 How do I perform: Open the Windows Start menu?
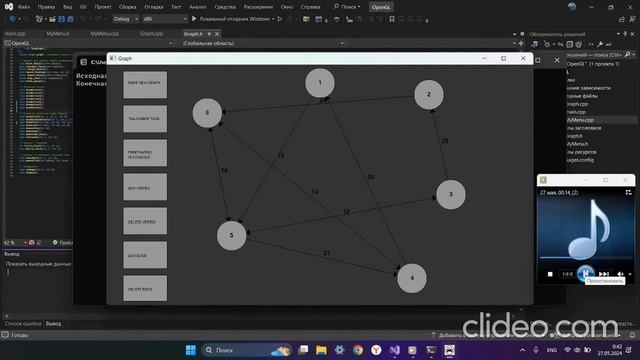click(191, 350)
